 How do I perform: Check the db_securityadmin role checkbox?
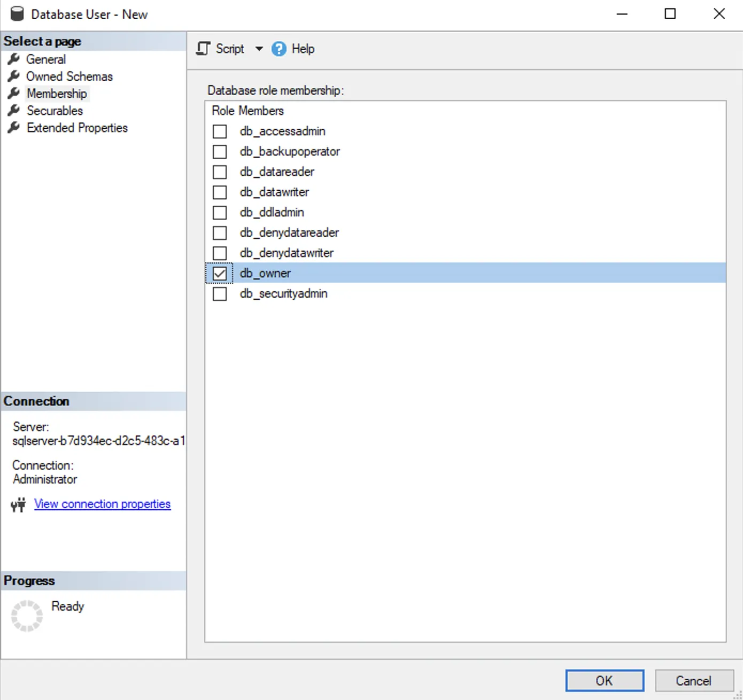coord(220,294)
